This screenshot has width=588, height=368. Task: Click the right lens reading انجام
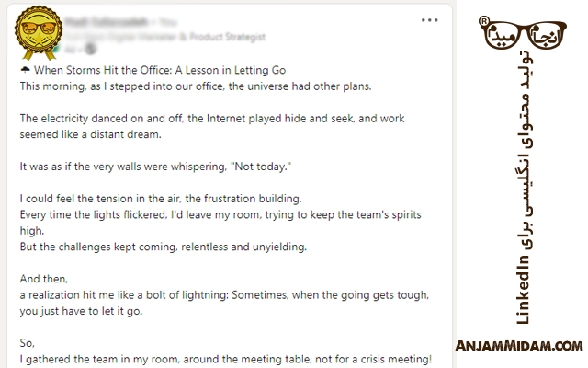(x=547, y=37)
